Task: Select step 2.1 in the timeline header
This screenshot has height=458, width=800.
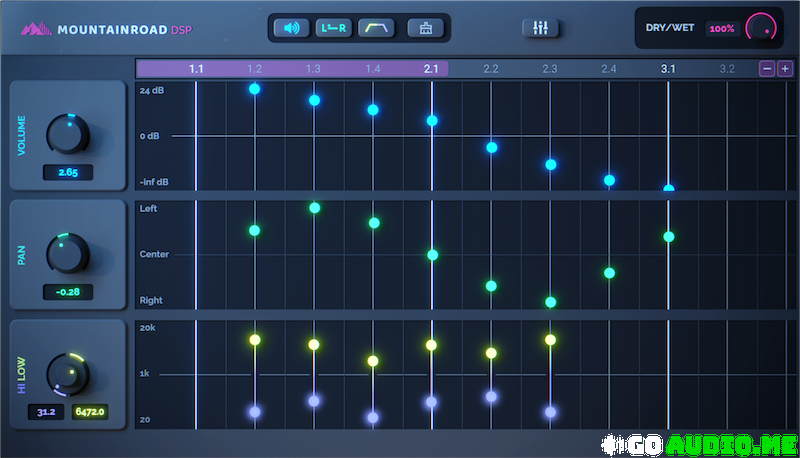Action: point(431,69)
